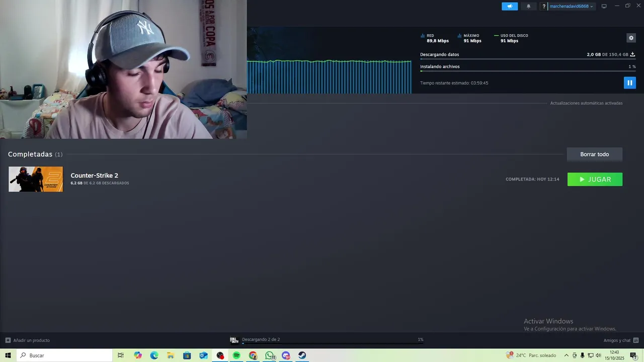Open the Steam notifications bell
Image resolution: width=644 pixels, height=362 pixels.
pos(528,6)
